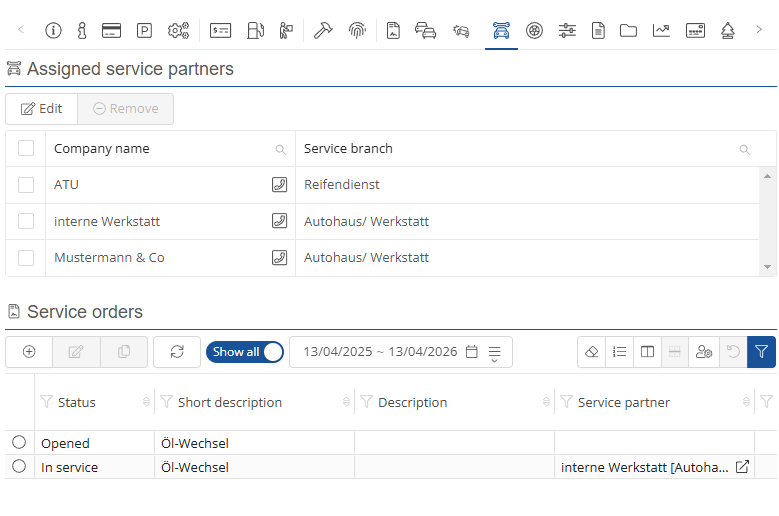Expand the date range options dropdown

tap(495, 352)
